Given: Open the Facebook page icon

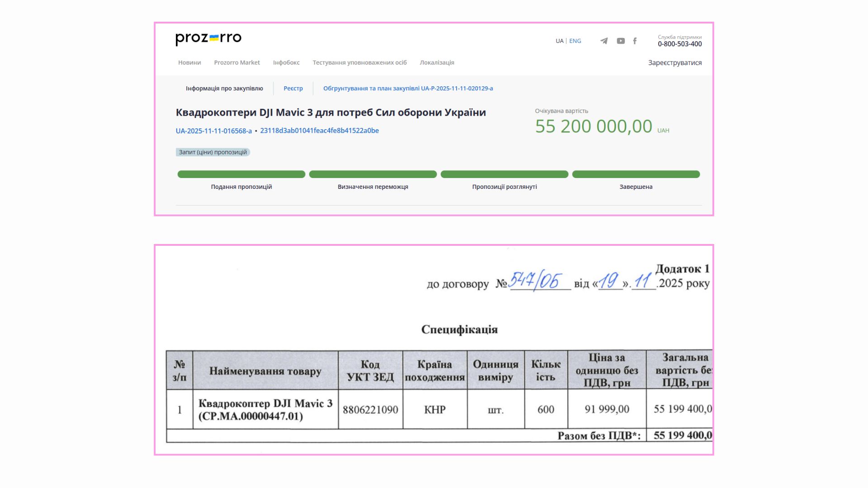Looking at the screenshot, I should tap(635, 41).
